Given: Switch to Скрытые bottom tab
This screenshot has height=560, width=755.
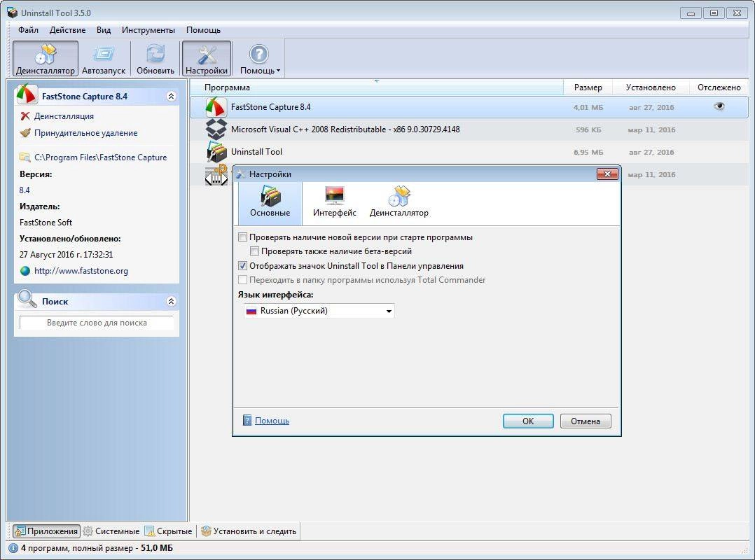Looking at the screenshot, I should pyautogui.click(x=168, y=531).
